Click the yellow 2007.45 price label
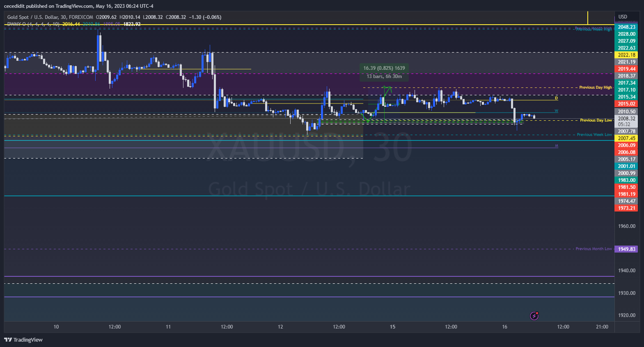 [626, 138]
